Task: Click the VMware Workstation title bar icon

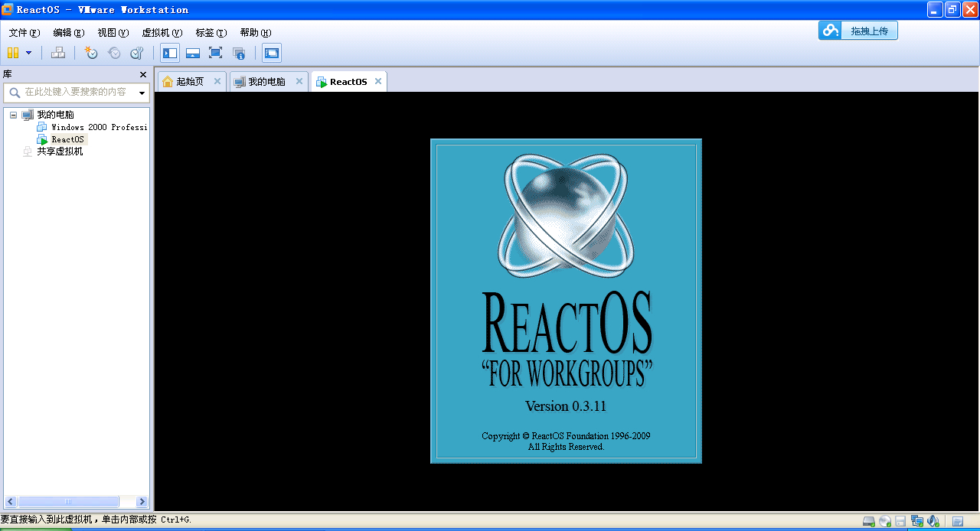Action: 8,9
